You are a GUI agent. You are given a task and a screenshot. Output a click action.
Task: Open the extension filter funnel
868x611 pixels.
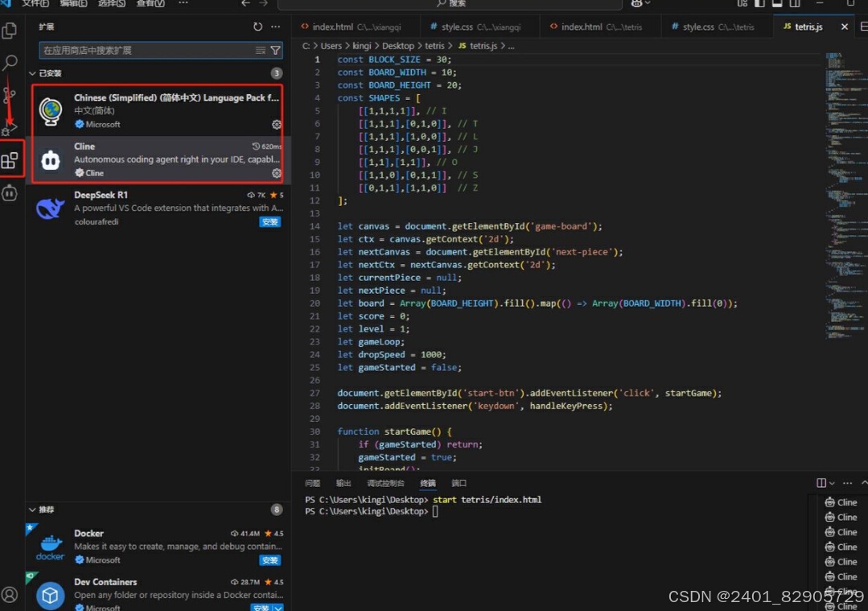pos(275,51)
